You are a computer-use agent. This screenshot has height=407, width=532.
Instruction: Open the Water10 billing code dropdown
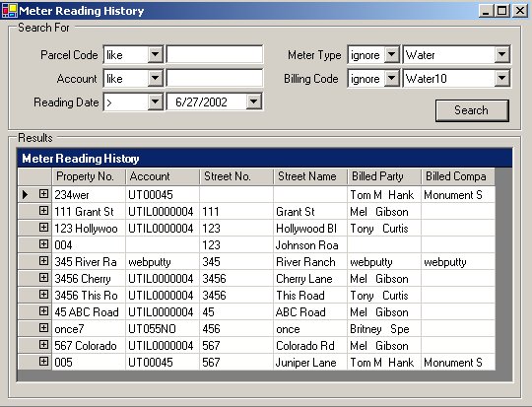(x=501, y=78)
